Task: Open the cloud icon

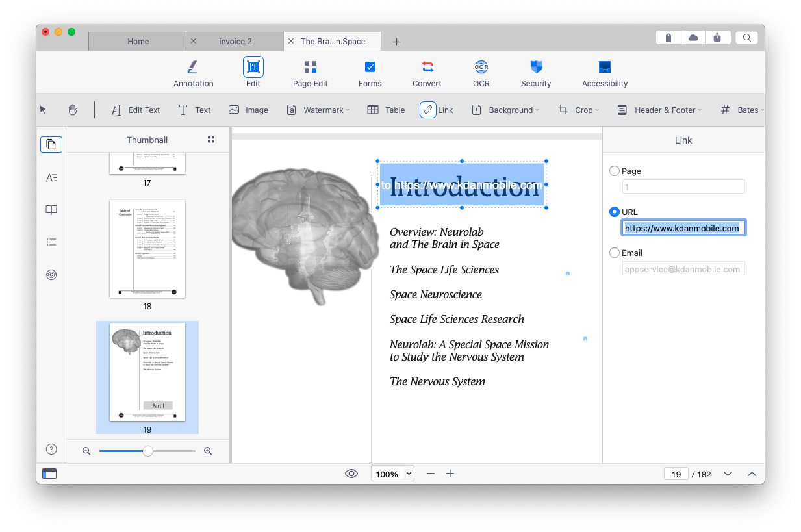Action: click(x=693, y=38)
